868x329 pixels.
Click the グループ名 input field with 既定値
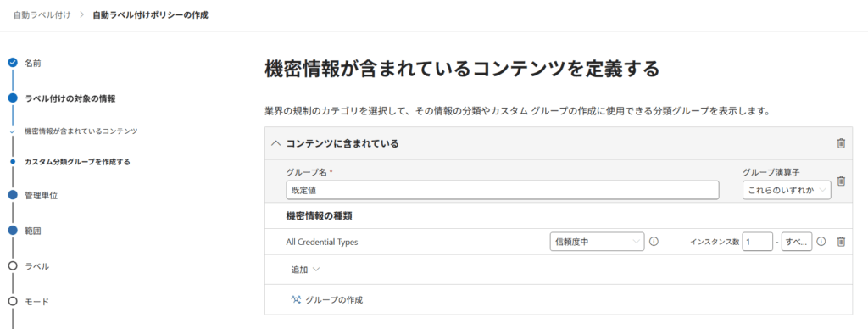(x=503, y=190)
